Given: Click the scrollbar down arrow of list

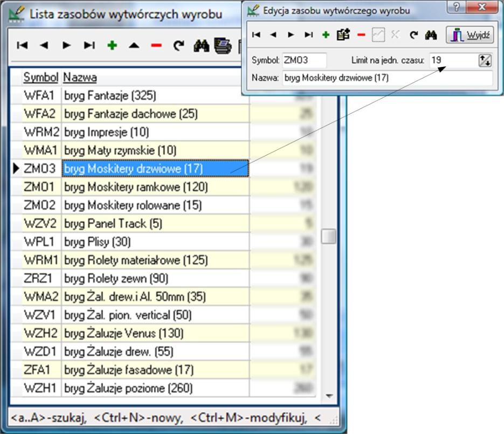Looking at the screenshot, I should (329, 396).
